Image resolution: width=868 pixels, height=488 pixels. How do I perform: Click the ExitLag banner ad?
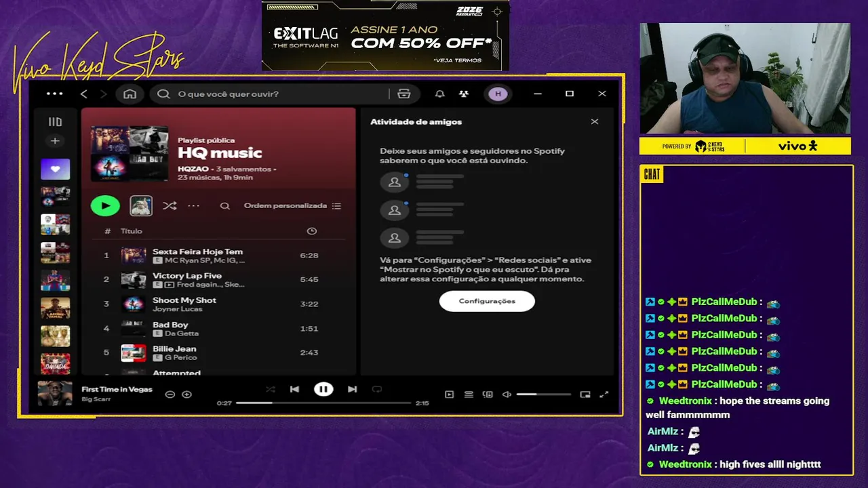coord(385,35)
